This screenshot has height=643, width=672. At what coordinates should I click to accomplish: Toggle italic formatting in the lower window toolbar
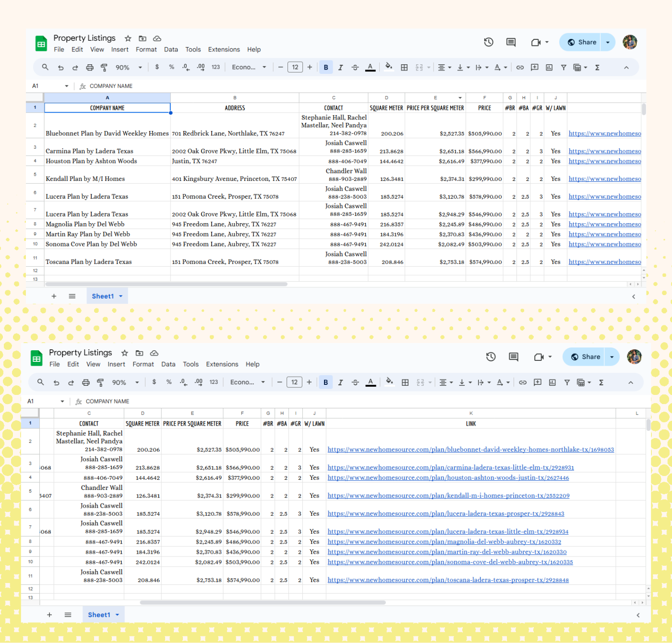click(340, 382)
